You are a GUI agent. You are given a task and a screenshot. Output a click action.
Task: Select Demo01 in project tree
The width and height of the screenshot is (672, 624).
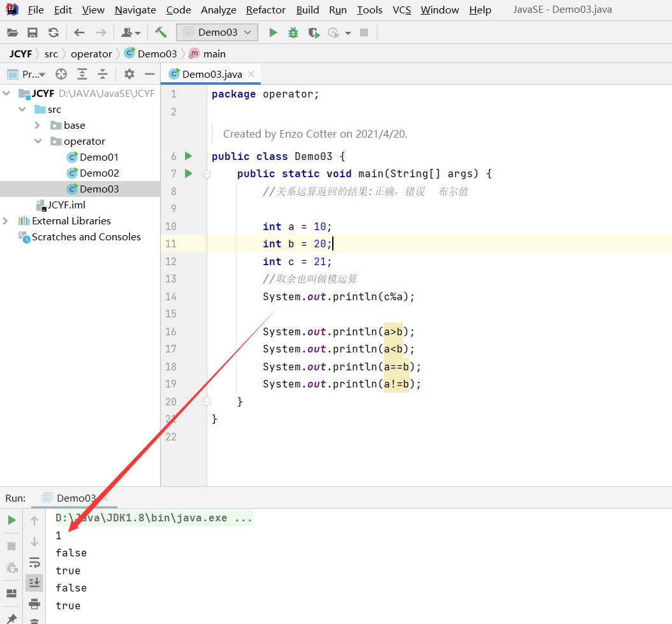tap(93, 157)
